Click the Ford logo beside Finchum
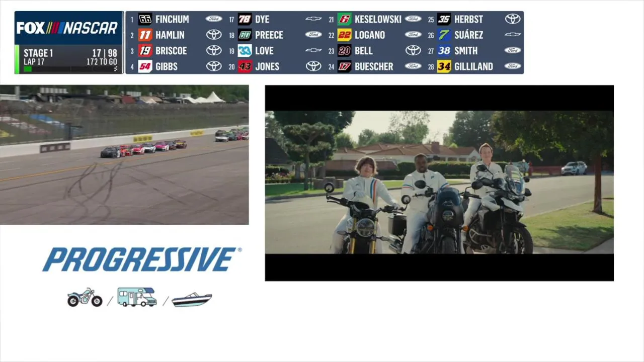 coord(214,19)
